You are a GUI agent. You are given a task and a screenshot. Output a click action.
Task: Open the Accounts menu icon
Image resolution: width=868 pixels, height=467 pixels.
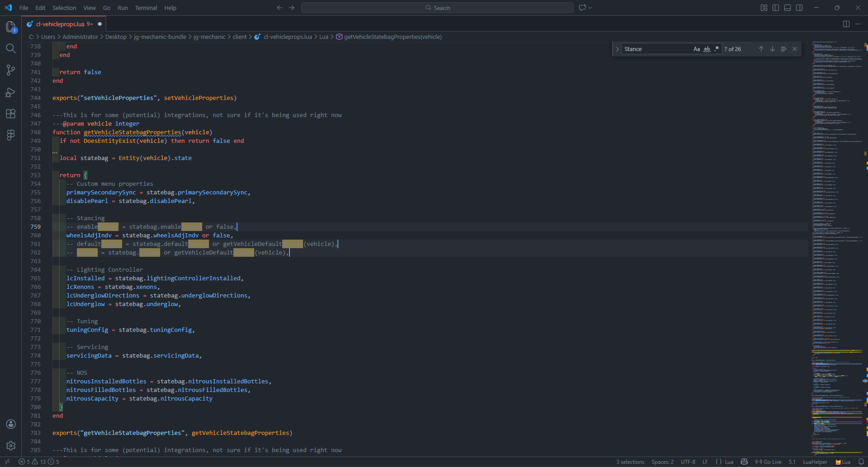point(11,424)
